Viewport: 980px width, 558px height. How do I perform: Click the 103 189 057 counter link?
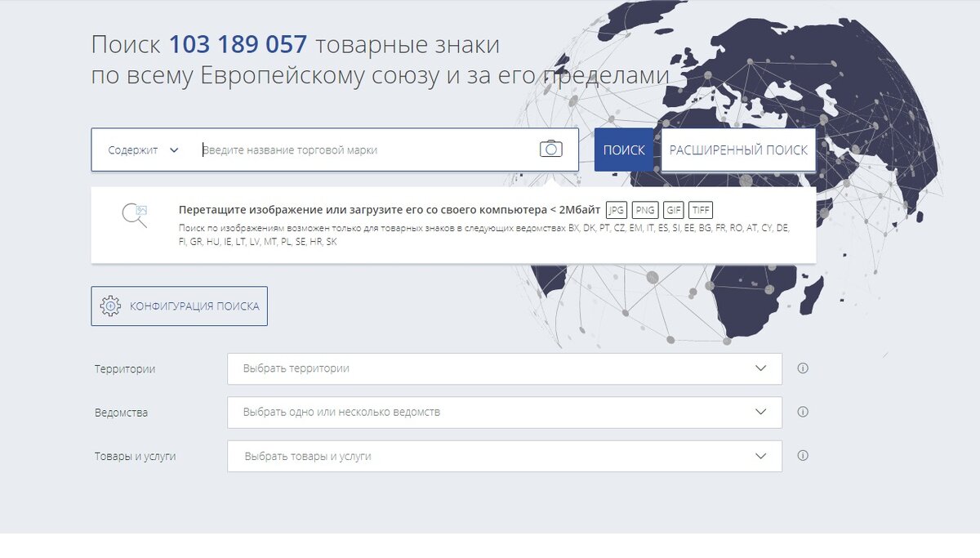point(238,44)
